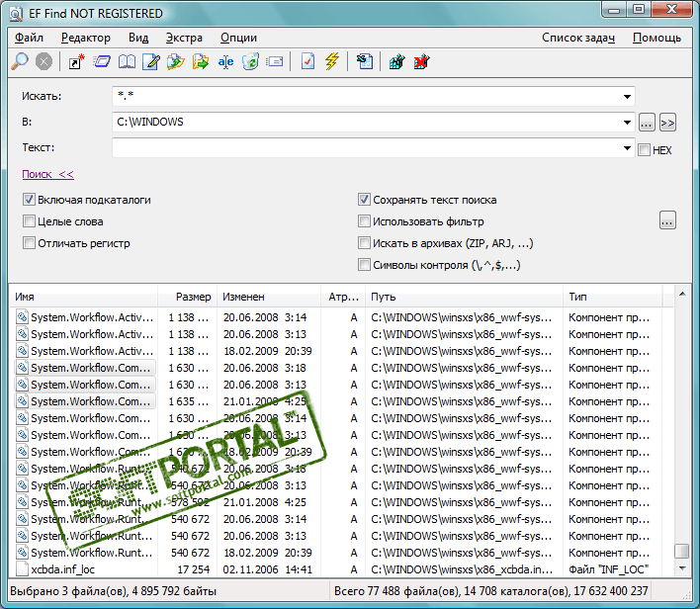Viewport: 700px width, 609px height.
Task: Expand the В: folder dropdown arrow
Action: [x=627, y=123]
